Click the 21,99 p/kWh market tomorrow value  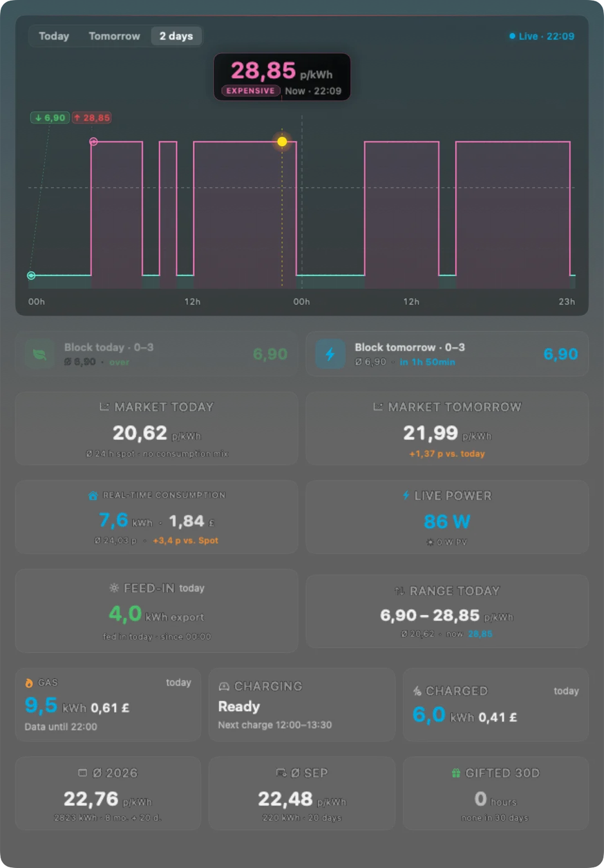pyautogui.click(x=447, y=433)
